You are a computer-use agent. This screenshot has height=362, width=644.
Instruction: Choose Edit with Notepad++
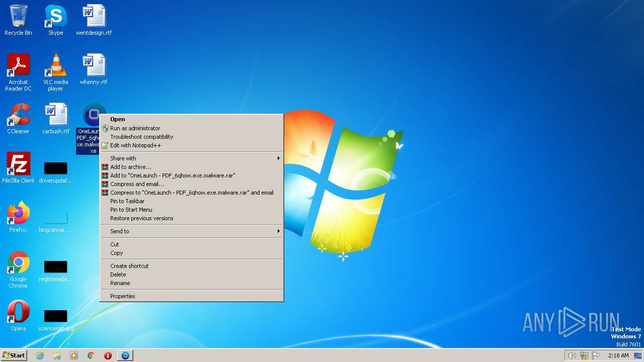pyautogui.click(x=192, y=145)
